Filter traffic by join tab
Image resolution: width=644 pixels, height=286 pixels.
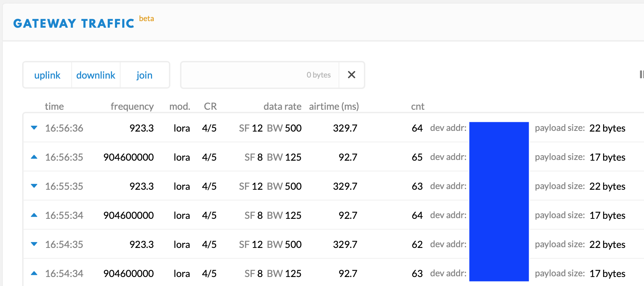pos(144,75)
